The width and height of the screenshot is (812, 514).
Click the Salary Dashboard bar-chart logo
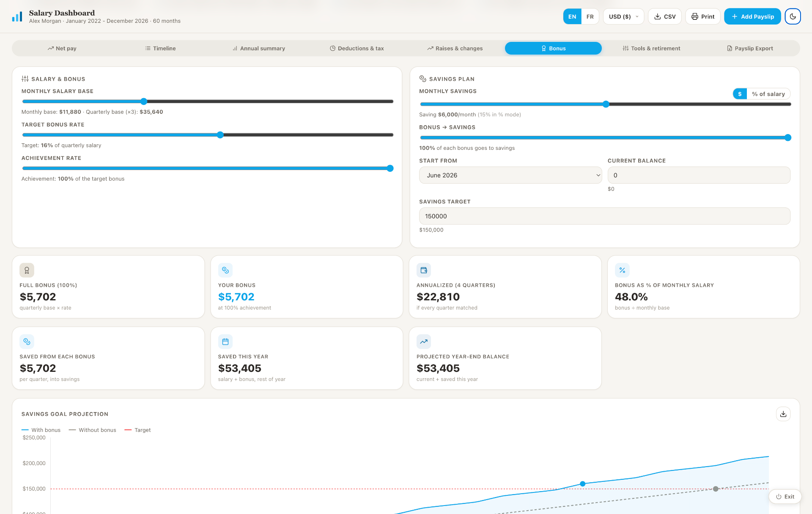pyautogui.click(x=17, y=16)
